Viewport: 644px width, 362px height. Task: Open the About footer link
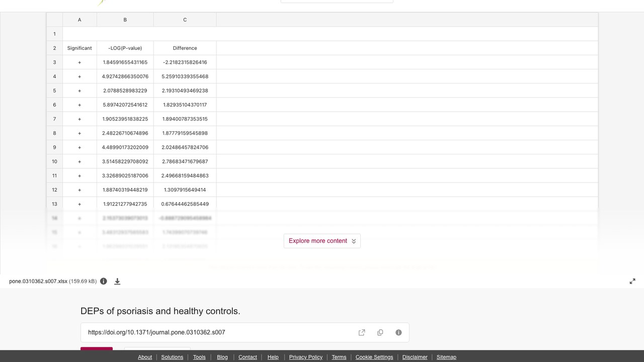pyautogui.click(x=145, y=357)
